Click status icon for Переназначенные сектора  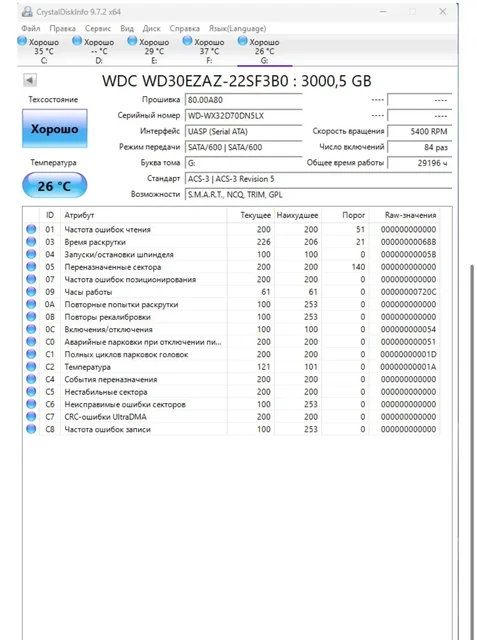pos(31,267)
